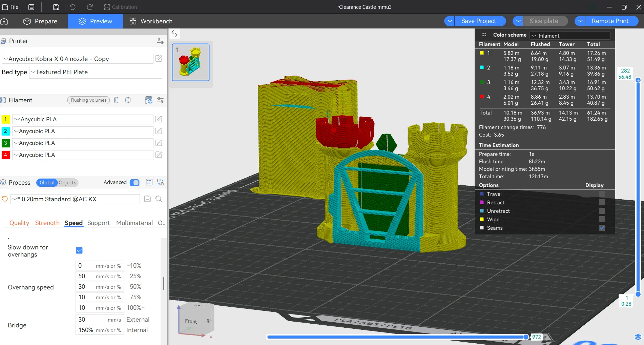The height and width of the screenshot is (345, 644).
Task: Go to the home screen icon
Action: click(4, 21)
